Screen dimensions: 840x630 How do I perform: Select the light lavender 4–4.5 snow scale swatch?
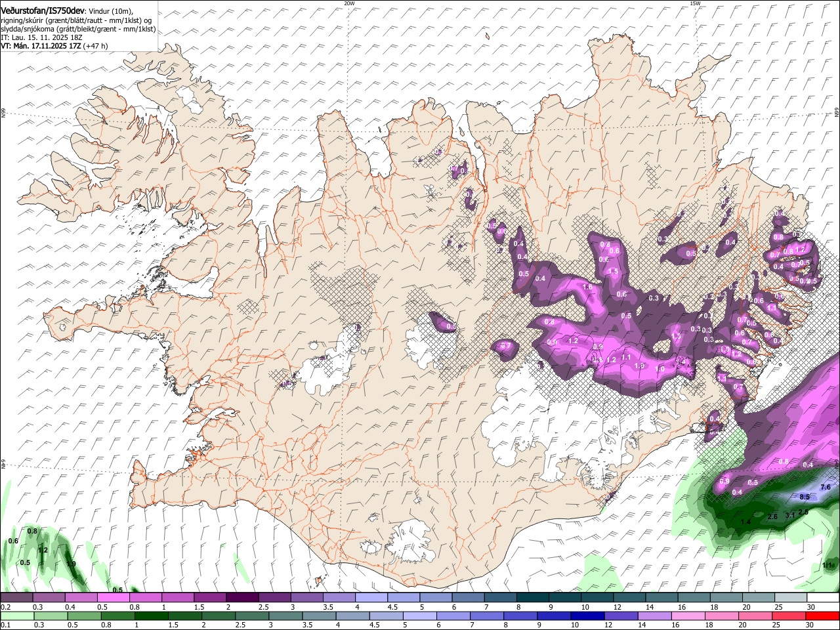(370, 598)
